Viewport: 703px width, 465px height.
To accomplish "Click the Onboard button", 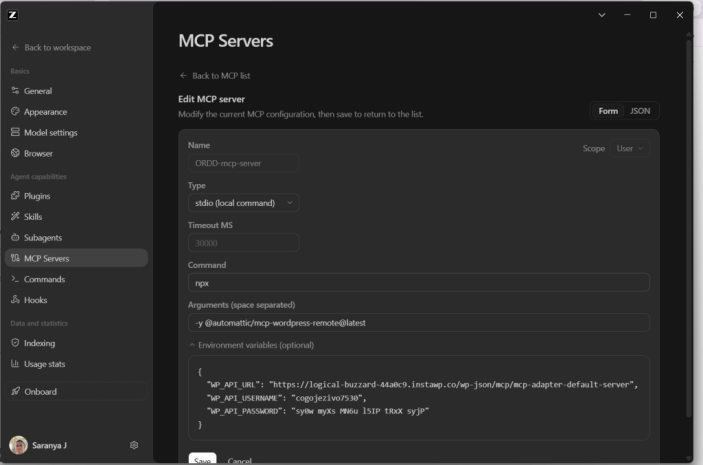I will pos(76,391).
